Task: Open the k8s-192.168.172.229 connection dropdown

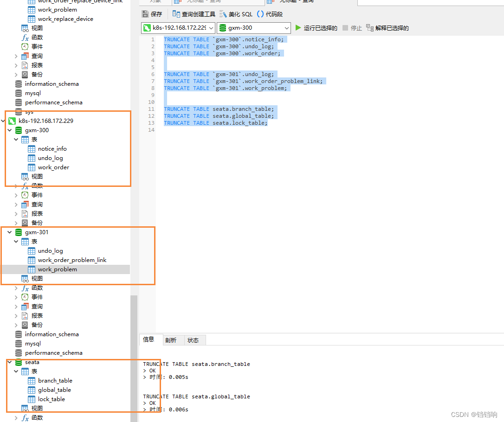Action: coord(178,28)
